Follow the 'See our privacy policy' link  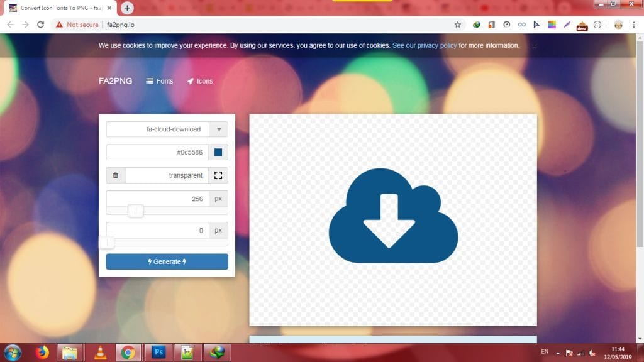(x=425, y=45)
